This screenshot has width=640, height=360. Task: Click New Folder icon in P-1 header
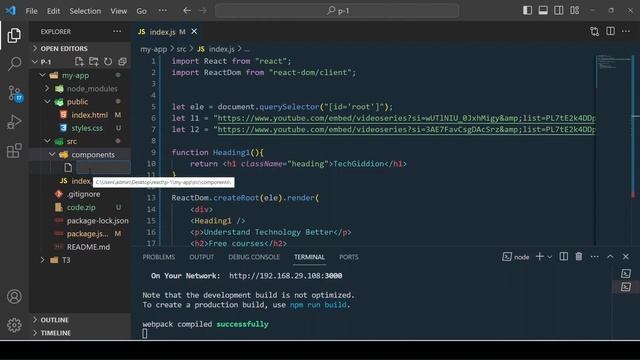click(93, 62)
